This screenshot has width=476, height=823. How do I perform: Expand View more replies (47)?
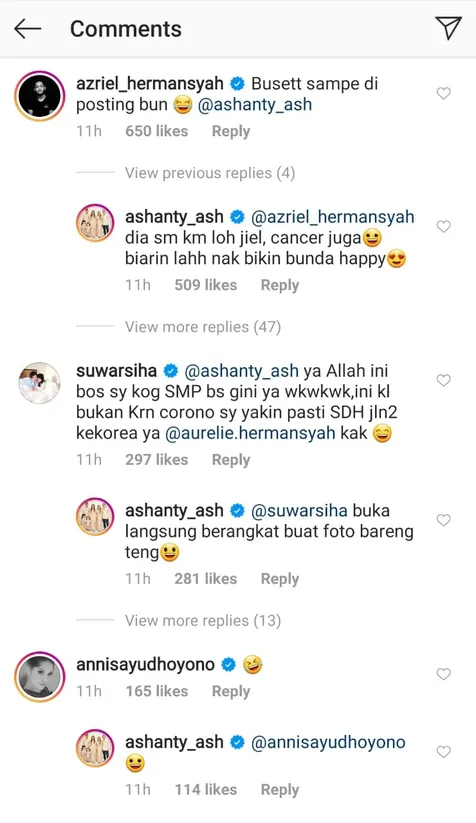pos(203,327)
